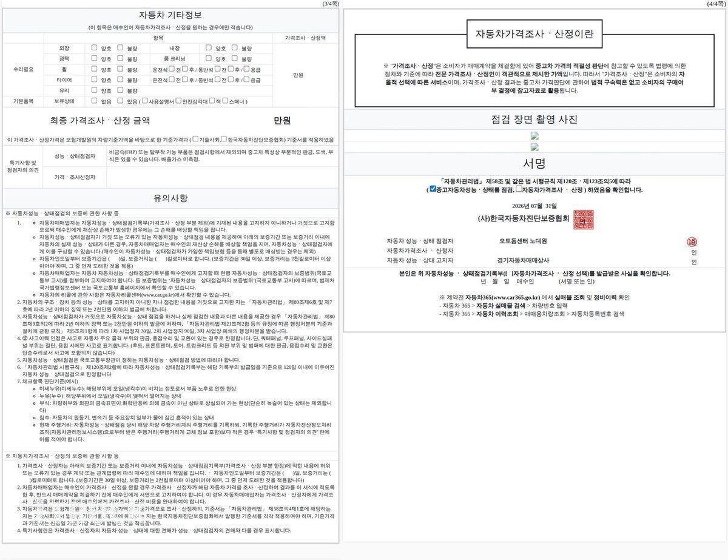Screen dimensions: 728x560
Task: Click the 자동차가격조사·산정이란 heading box
Action: tap(534, 34)
